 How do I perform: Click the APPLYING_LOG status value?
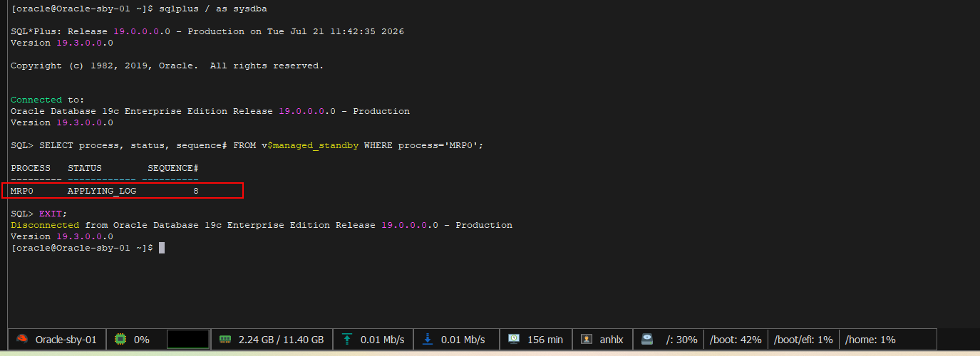(x=102, y=191)
